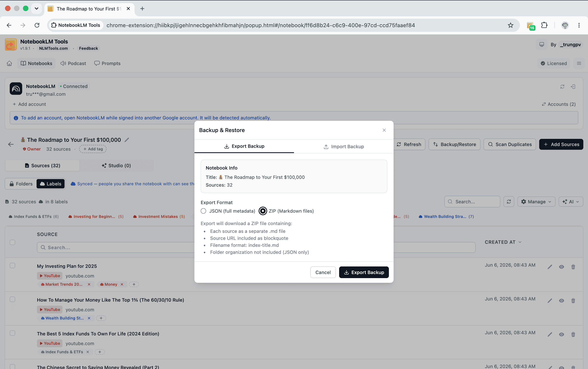Open the Backup/Restore button
588x369 pixels.
coord(454,144)
